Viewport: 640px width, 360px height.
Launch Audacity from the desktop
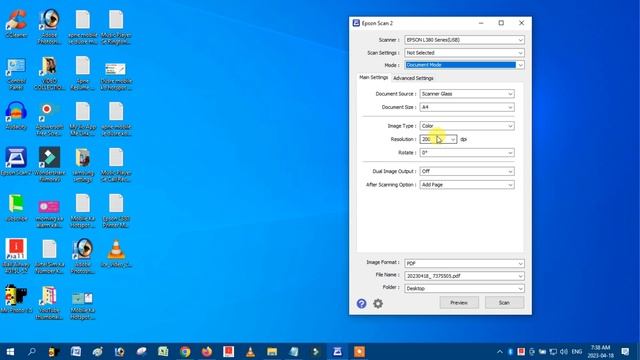(x=16, y=116)
